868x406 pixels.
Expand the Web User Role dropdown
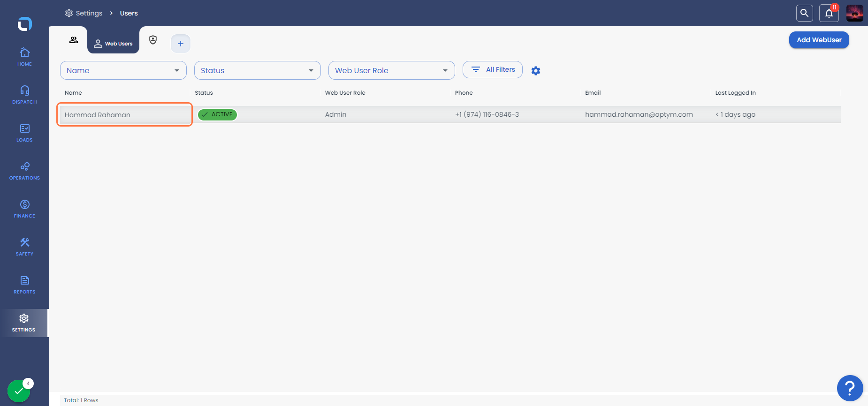(x=392, y=70)
